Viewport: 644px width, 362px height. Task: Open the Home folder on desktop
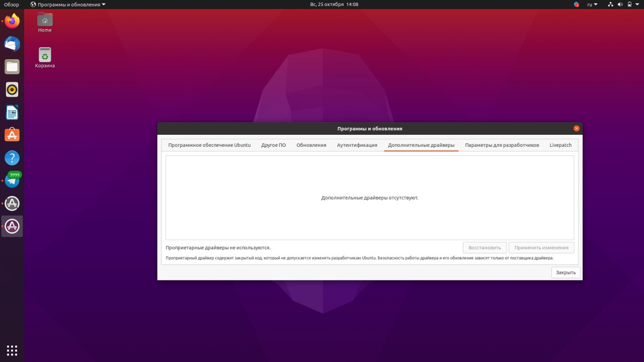[x=45, y=23]
